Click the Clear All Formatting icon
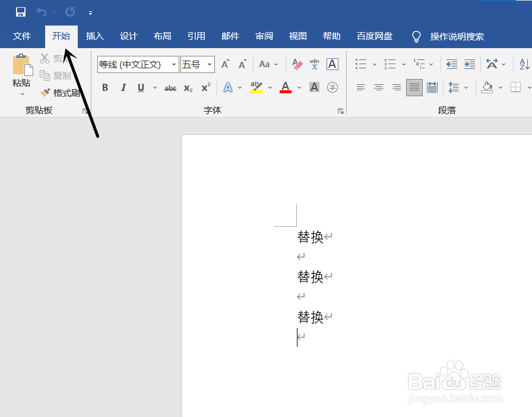Viewport: 532px width, 417px height. pos(296,64)
